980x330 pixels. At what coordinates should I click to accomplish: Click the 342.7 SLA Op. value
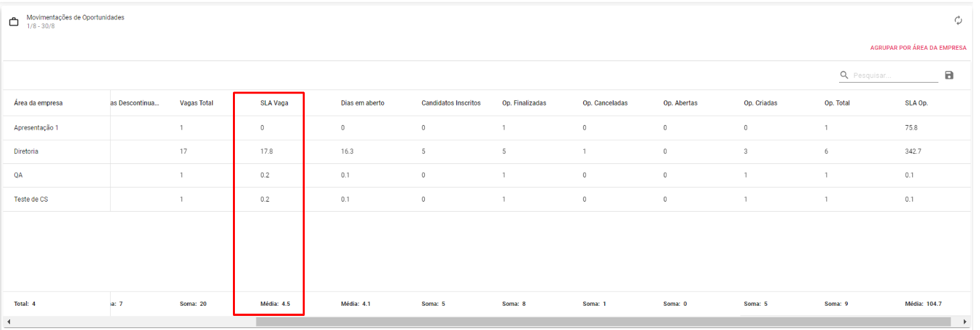point(913,152)
